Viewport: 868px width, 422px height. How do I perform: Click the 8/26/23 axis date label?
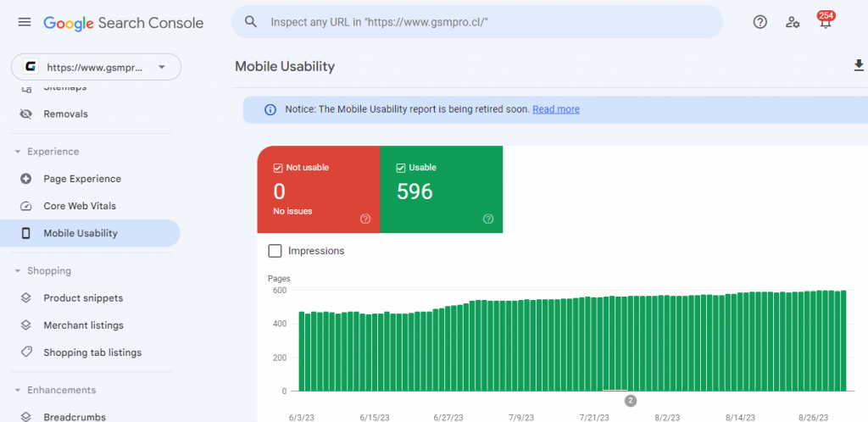click(x=812, y=418)
